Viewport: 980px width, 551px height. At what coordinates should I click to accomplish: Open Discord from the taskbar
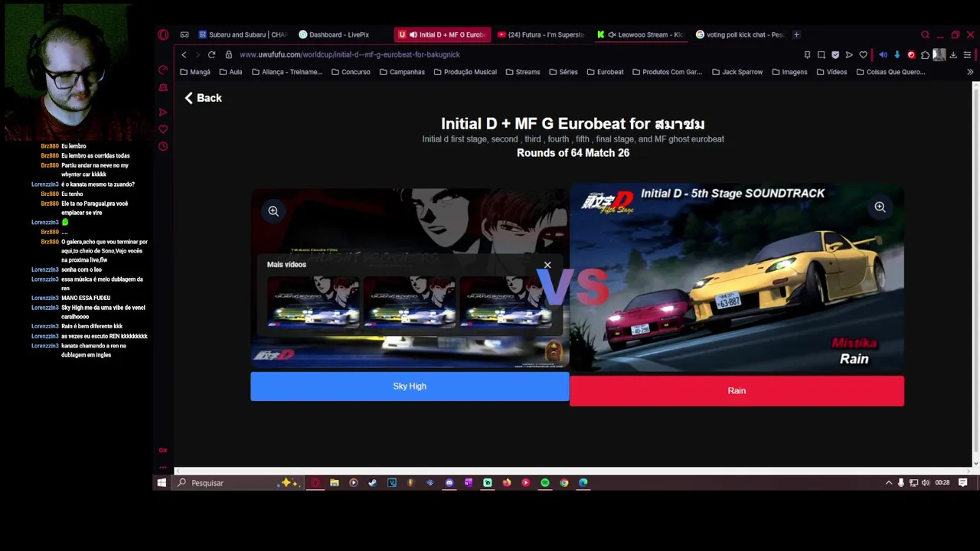click(x=449, y=483)
